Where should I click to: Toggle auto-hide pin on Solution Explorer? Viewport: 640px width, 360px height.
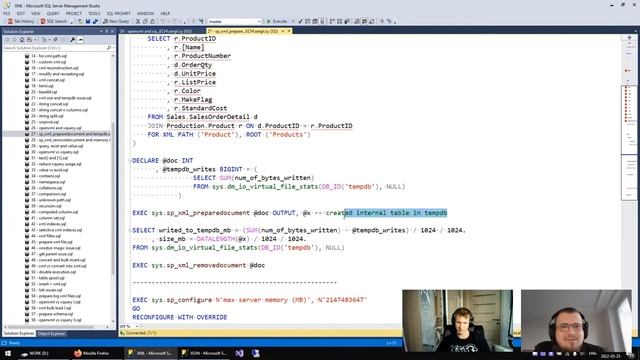tap(107, 31)
